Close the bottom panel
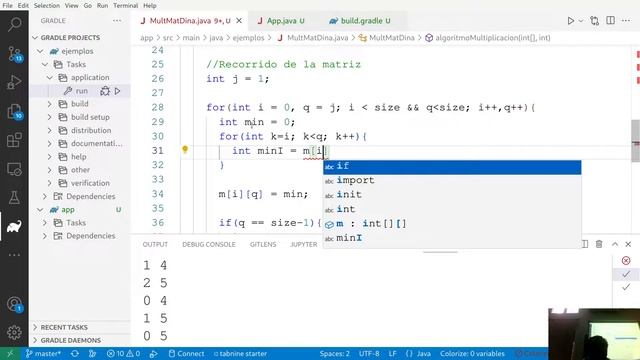640x360 pixels. click(628, 244)
